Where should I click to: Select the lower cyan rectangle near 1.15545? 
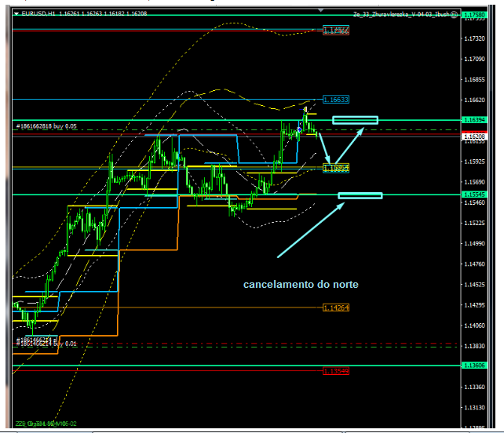point(360,195)
